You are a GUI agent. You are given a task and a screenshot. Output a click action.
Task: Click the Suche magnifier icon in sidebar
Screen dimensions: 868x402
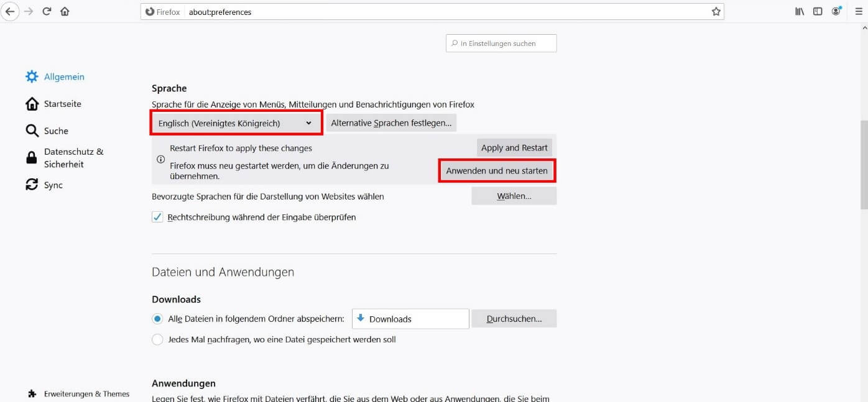click(32, 130)
